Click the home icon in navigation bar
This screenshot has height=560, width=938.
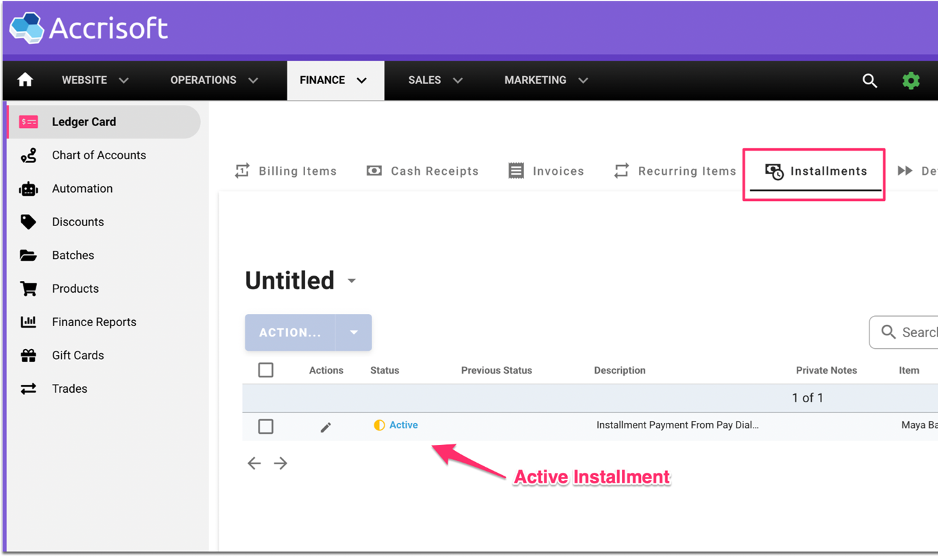(x=25, y=80)
